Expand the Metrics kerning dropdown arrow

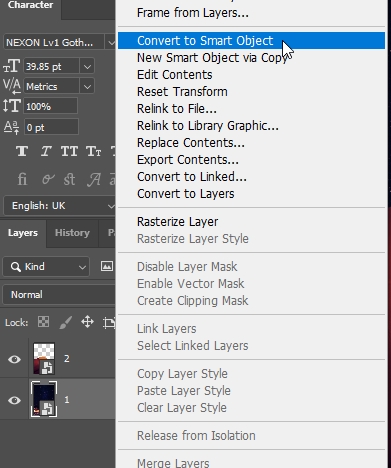click(87, 86)
